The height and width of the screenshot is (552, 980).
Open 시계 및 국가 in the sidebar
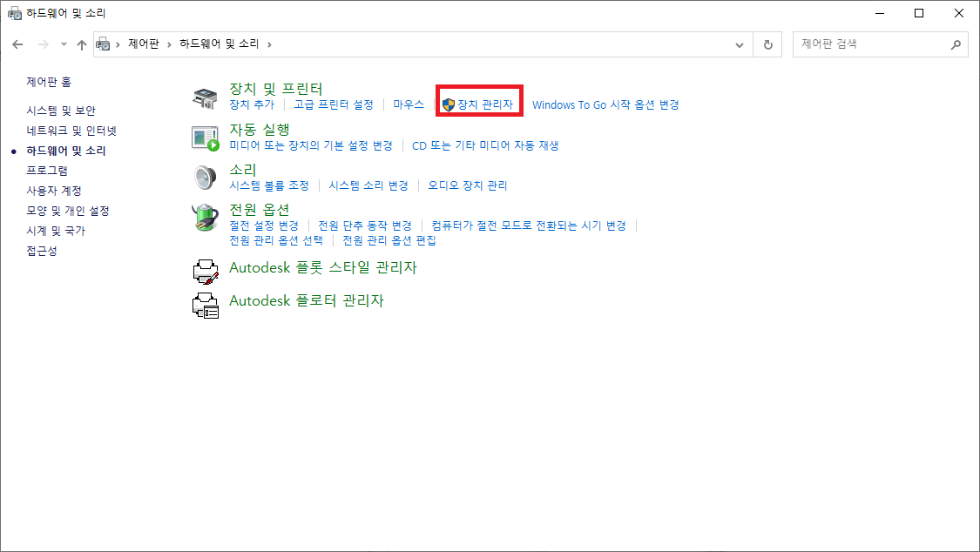(x=56, y=231)
